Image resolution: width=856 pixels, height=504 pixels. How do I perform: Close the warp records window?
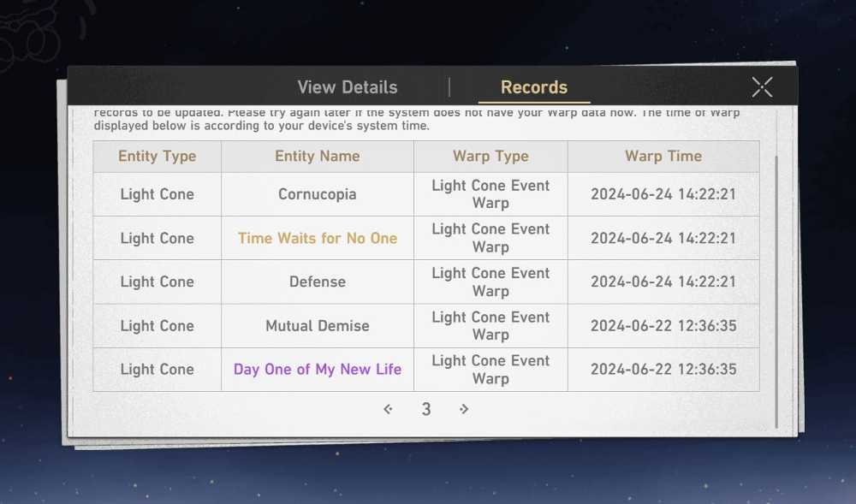(x=762, y=87)
